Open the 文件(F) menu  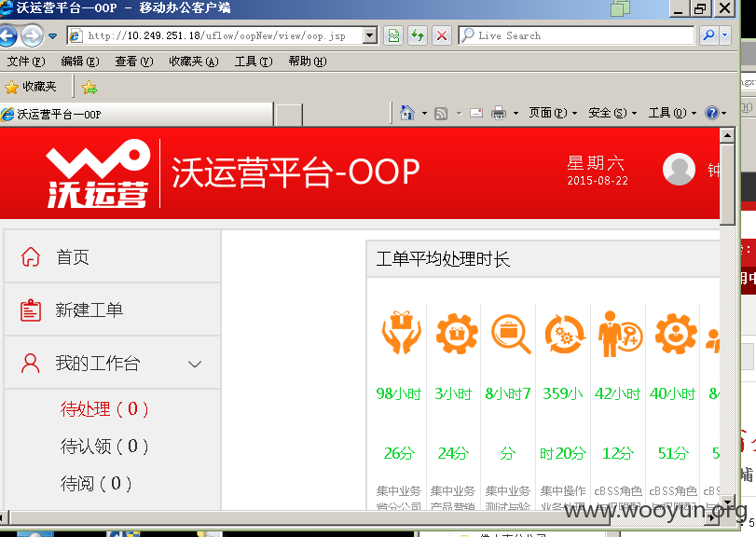[26, 62]
